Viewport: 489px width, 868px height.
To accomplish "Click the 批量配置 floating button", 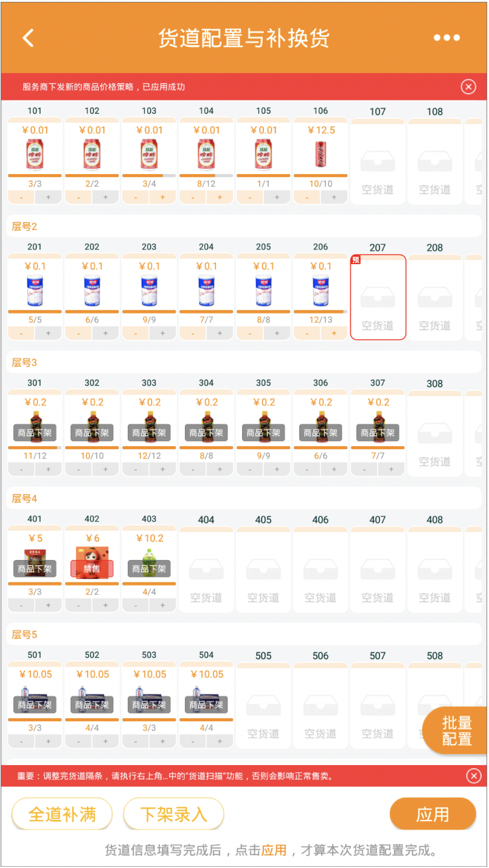I will (457, 731).
